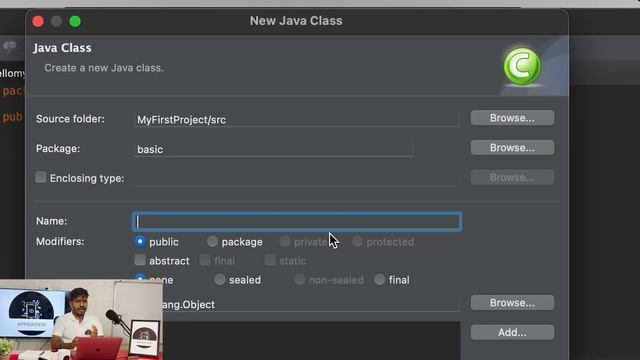Viewport: 640px width, 360px height.
Task: Check the abstract modifier checkbox
Action: pyautogui.click(x=140, y=260)
